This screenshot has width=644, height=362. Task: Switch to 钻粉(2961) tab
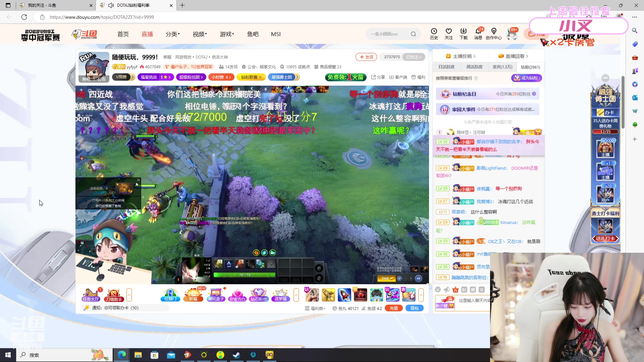[x=530, y=67]
